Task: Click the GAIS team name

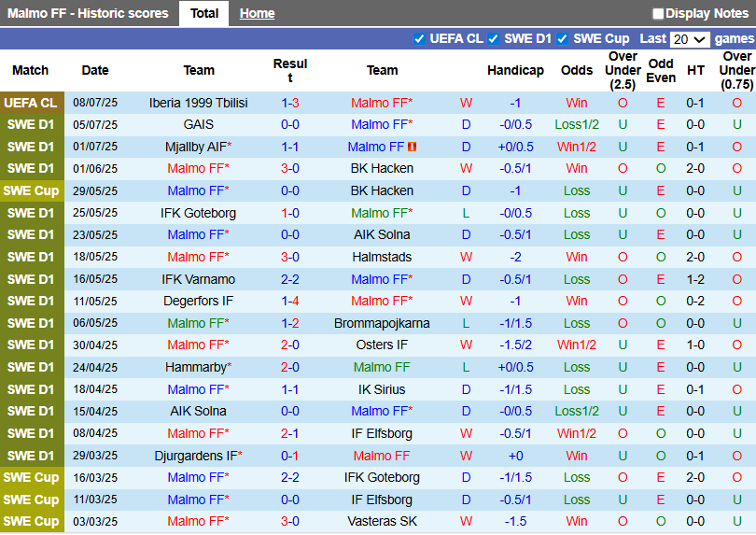Action: point(198,124)
